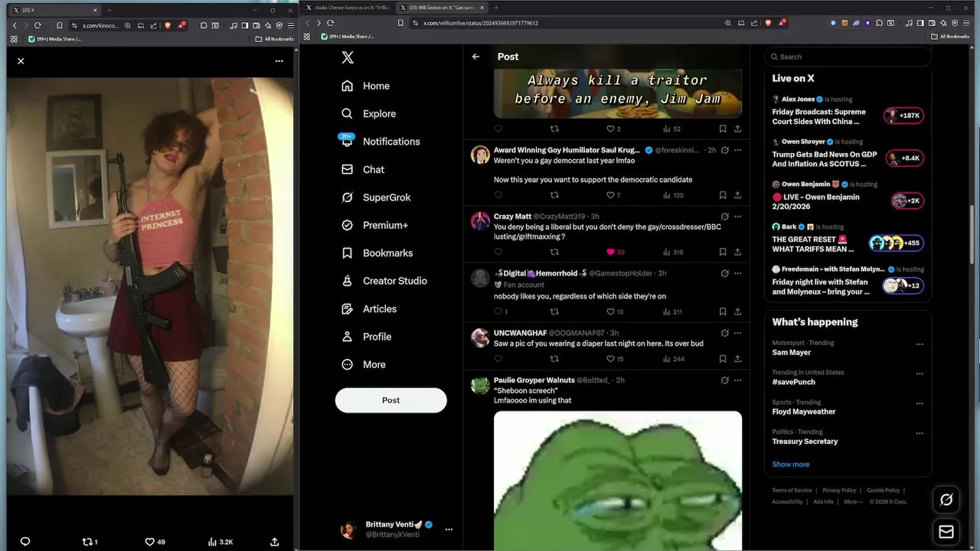Open Floyd Mayweather trending topic
The height and width of the screenshot is (551, 980).
[x=804, y=412]
